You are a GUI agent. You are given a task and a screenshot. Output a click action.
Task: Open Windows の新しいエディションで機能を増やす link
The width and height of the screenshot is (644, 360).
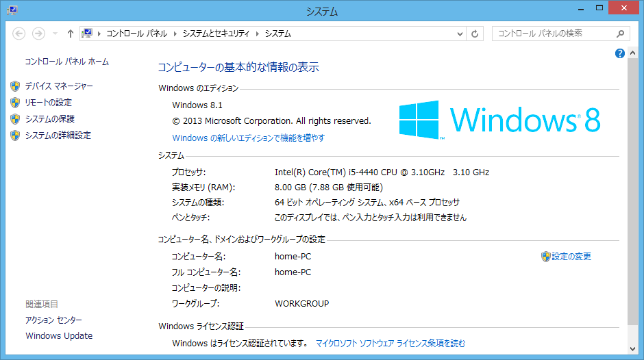coord(249,138)
